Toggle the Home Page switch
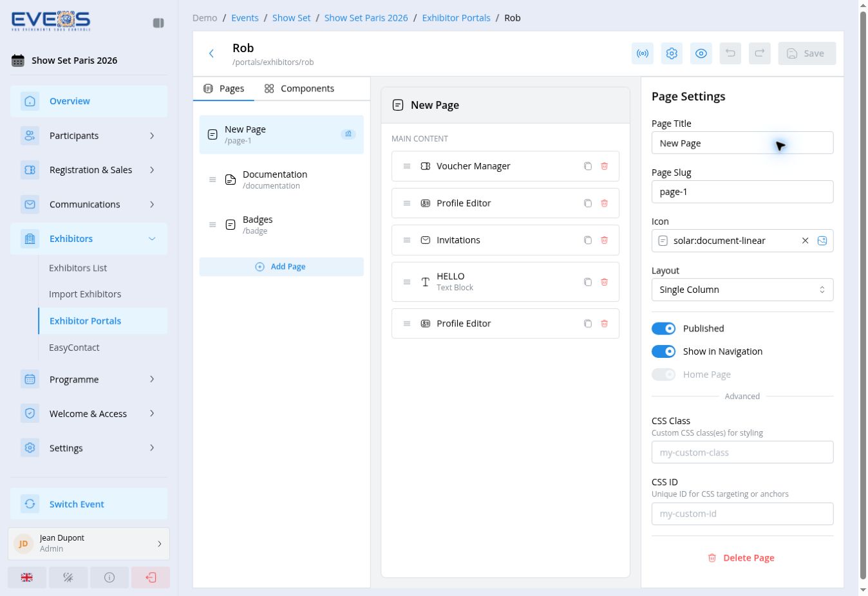The image size is (868, 596). click(663, 375)
